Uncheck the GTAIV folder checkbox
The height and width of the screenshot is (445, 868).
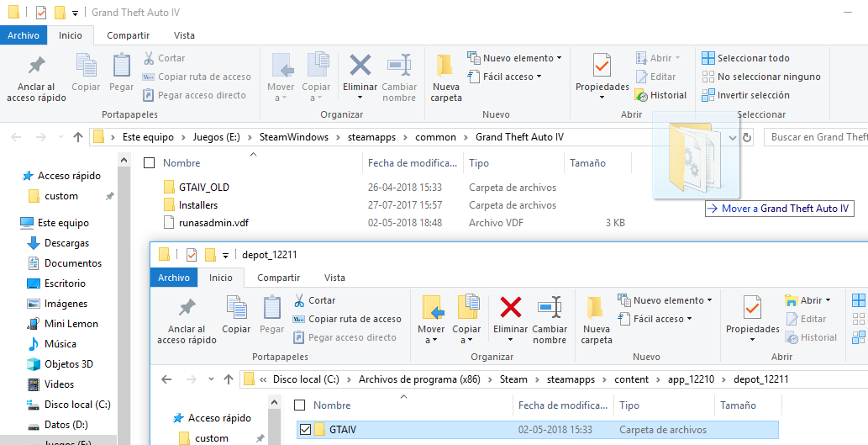pos(304,430)
